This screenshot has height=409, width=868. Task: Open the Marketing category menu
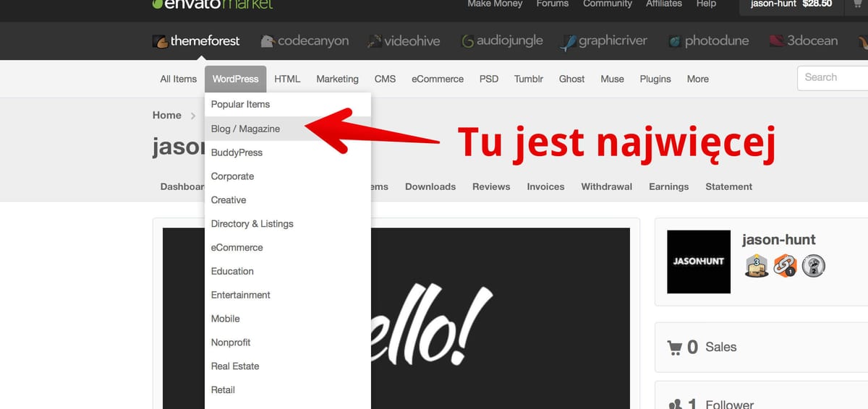point(337,79)
